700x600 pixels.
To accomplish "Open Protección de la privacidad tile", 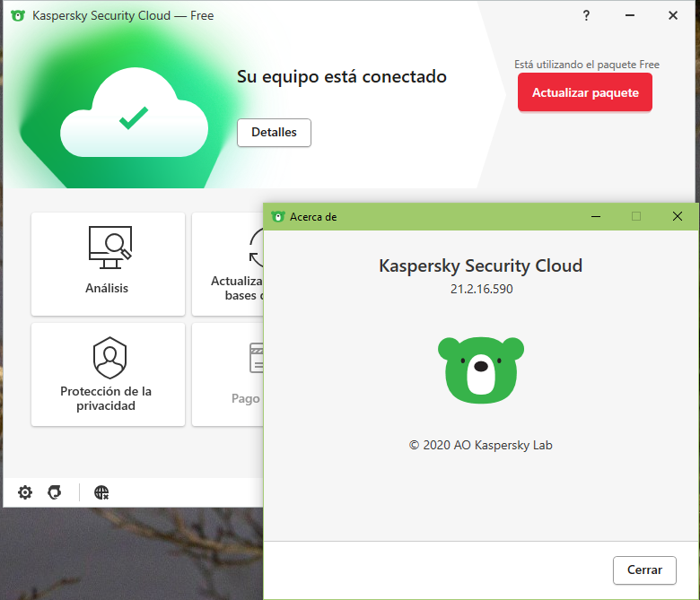I will 108,375.
